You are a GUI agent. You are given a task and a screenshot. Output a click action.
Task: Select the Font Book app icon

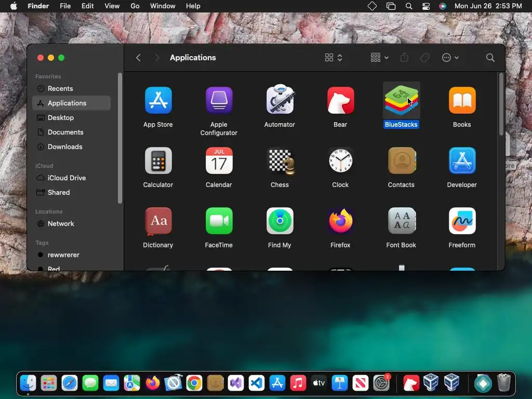[x=402, y=221]
